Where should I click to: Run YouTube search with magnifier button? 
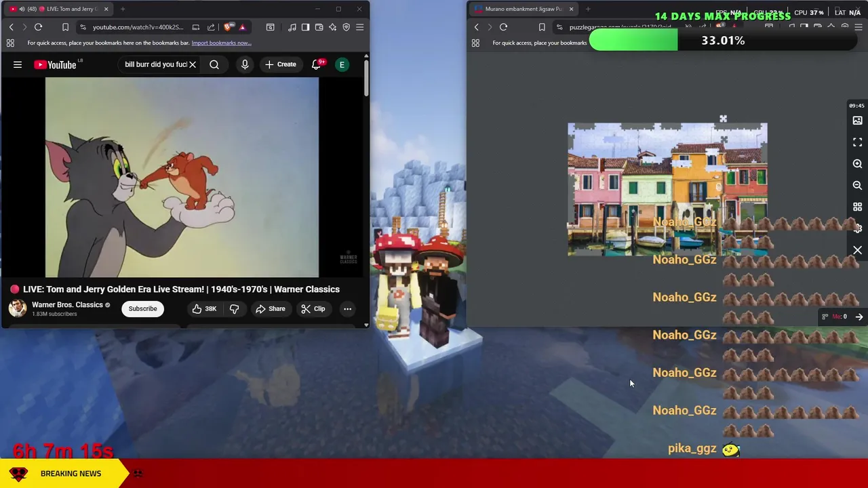point(214,64)
